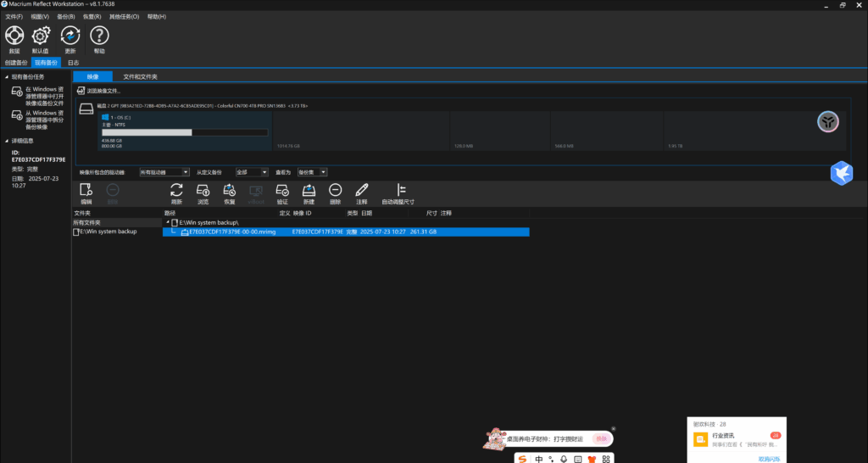
Task: Click the 取消闪烁 link in notification
Action: (x=769, y=459)
